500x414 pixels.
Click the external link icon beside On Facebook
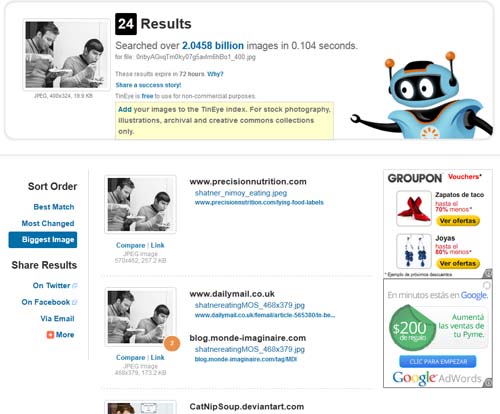75,302
